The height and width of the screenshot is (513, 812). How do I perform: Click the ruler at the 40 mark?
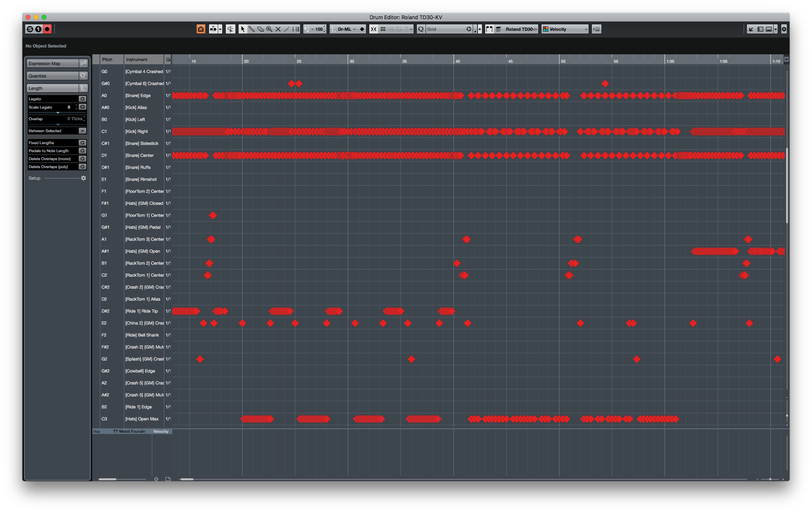457,61
